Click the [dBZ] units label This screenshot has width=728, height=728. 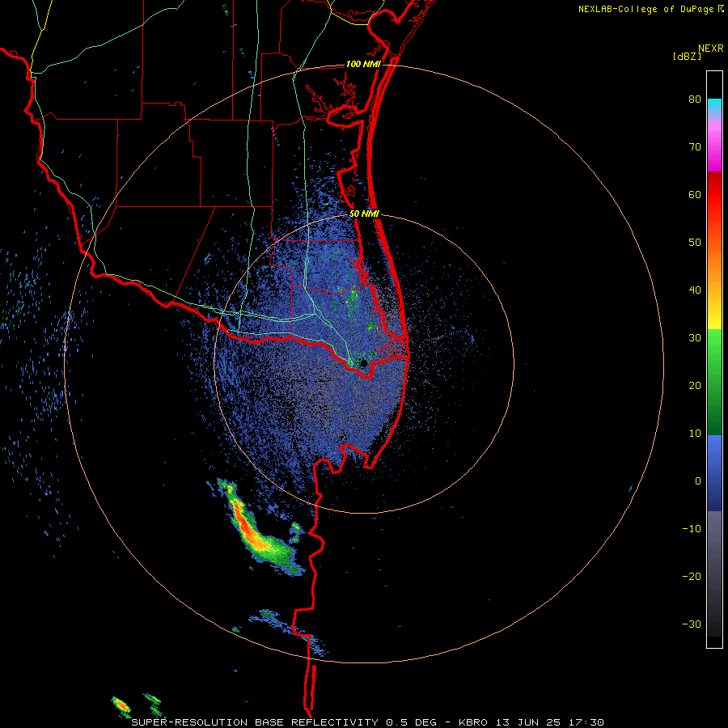click(x=687, y=56)
